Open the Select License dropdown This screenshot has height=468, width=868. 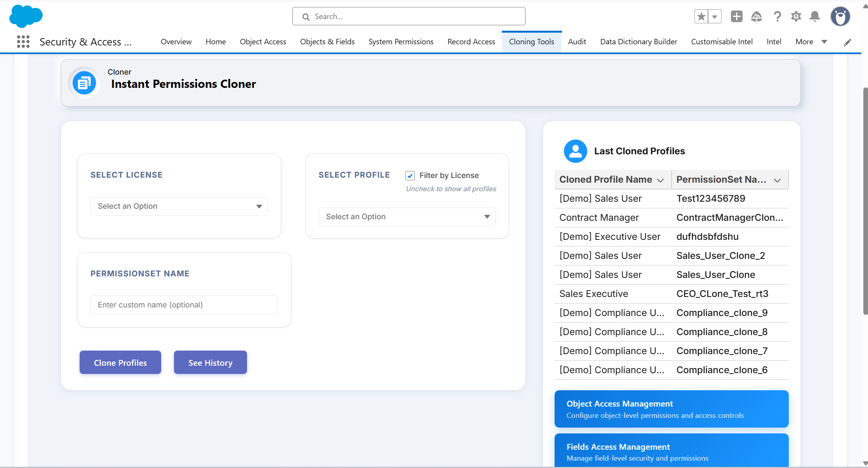coord(179,206)
